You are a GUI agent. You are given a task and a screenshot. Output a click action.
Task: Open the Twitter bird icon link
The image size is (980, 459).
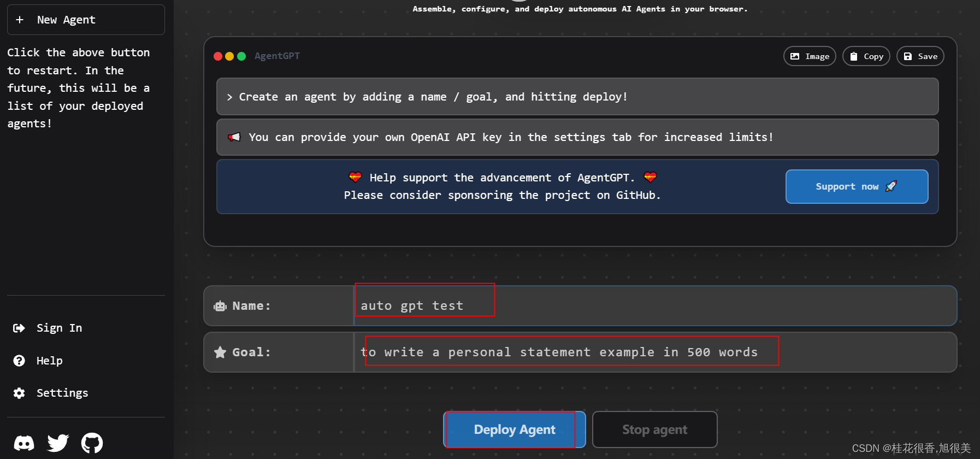(x=58, y=443)
